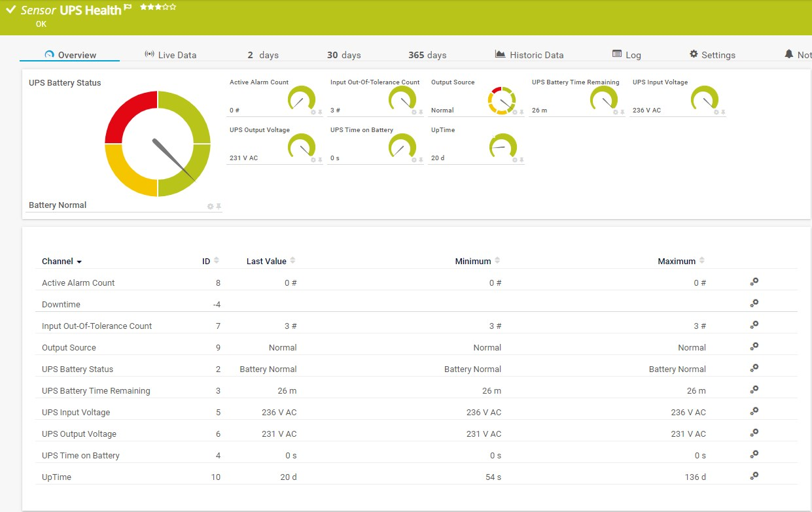Viewport: 812px width, 512px height.
Task: Open settings gear on Active Alarm Count gauge
Action: (x=313, y=113)
